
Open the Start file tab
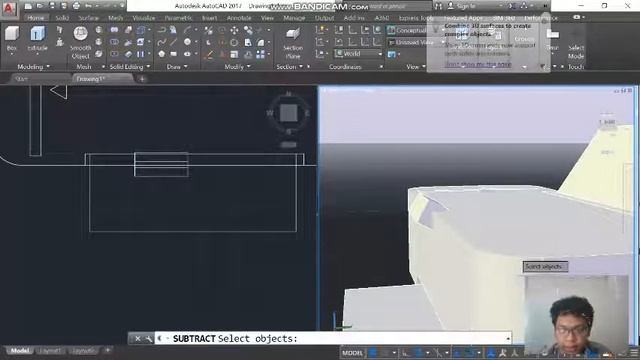22,79
